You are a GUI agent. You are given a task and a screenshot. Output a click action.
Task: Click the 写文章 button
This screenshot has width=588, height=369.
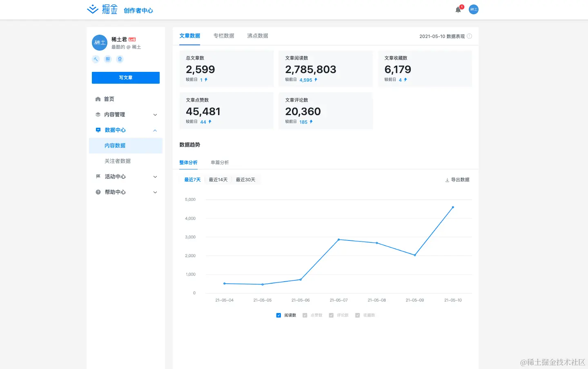tap(126, 78)
